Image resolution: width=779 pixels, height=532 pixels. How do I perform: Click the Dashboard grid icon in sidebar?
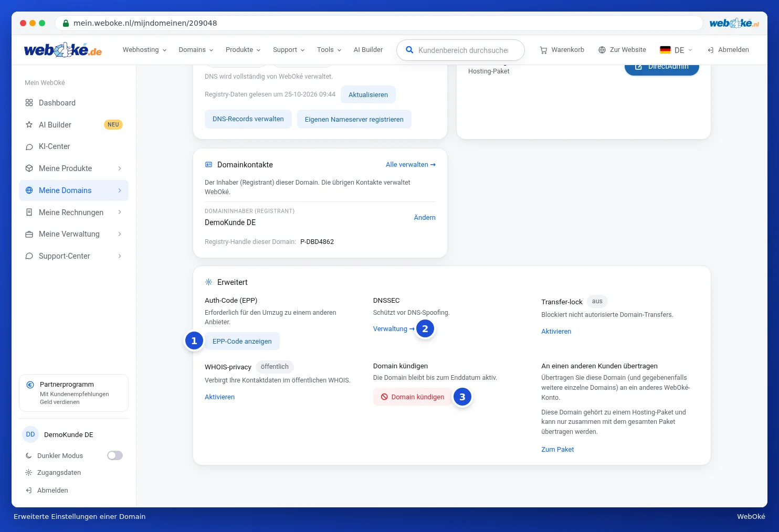coord(29,103)
